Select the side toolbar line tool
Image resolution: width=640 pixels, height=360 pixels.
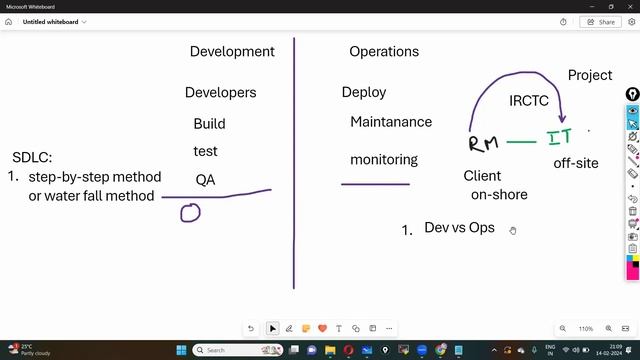[x=633, y=161]
